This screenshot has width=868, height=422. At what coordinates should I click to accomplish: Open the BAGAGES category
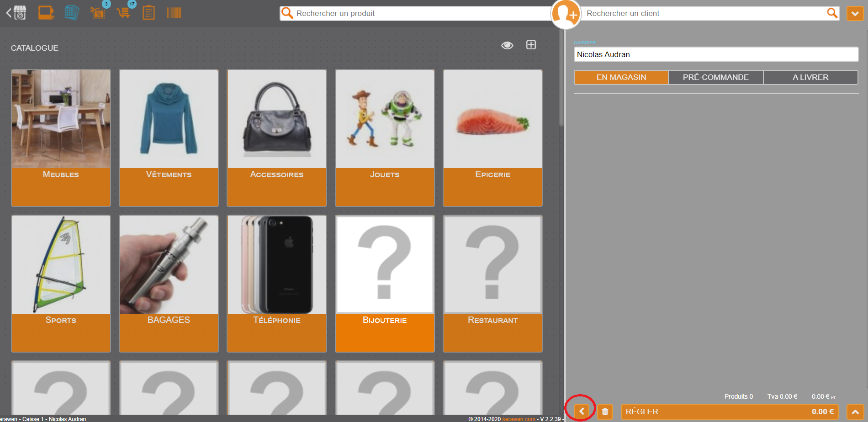(169, 284)
